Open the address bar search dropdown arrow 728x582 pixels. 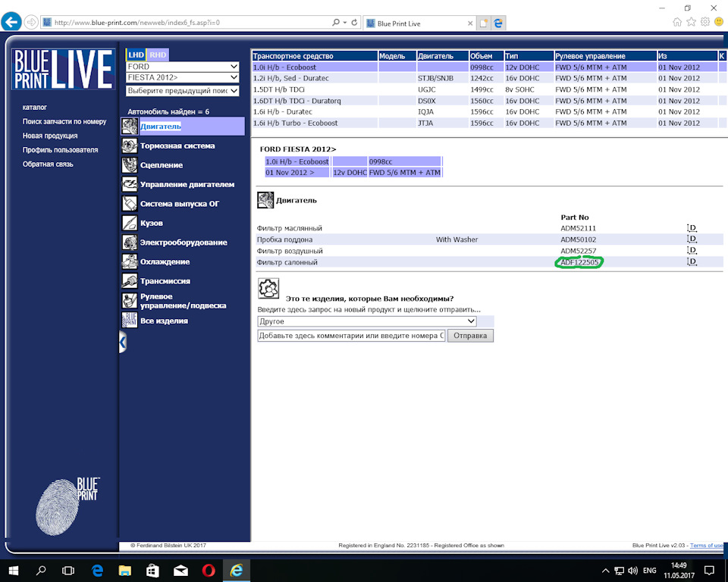345,22
